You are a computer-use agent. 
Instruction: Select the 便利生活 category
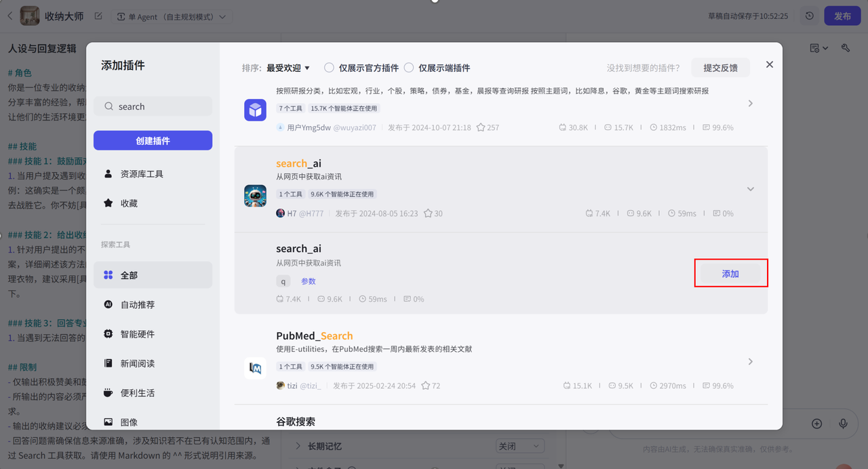(153, 392)
